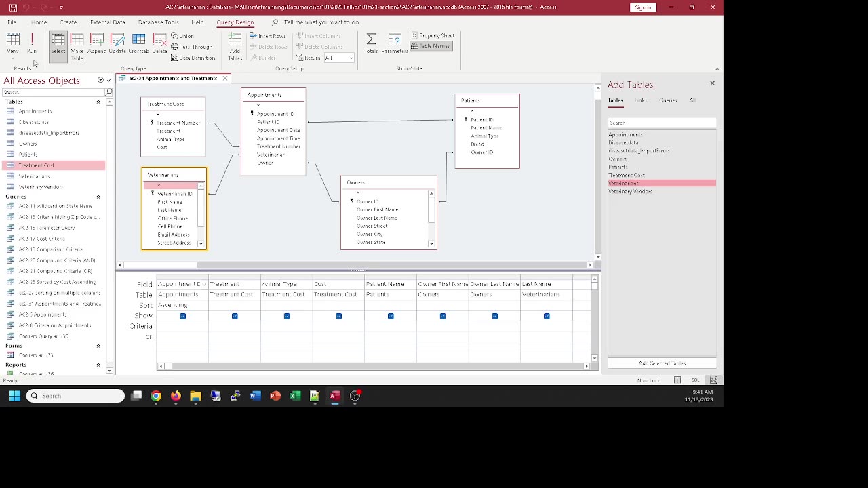868x488 pixels.
Task: Uncheck Show box for Cost column
Action: [338, 316]
